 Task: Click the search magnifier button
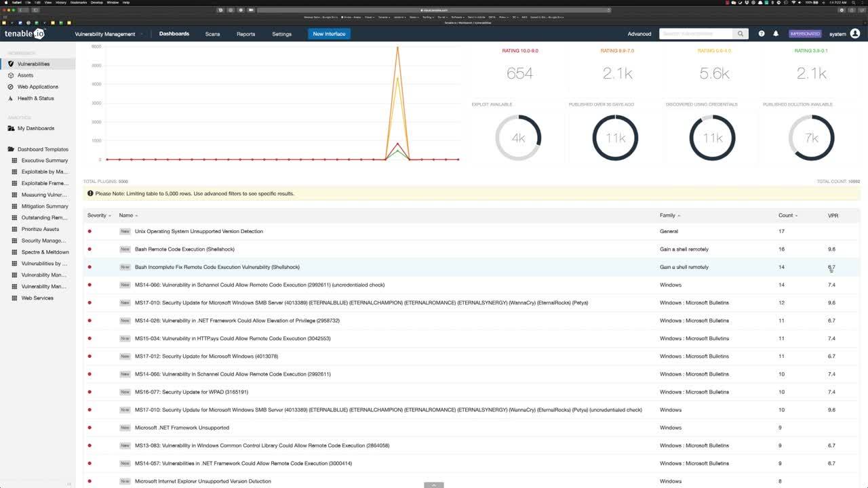[741, 33]
